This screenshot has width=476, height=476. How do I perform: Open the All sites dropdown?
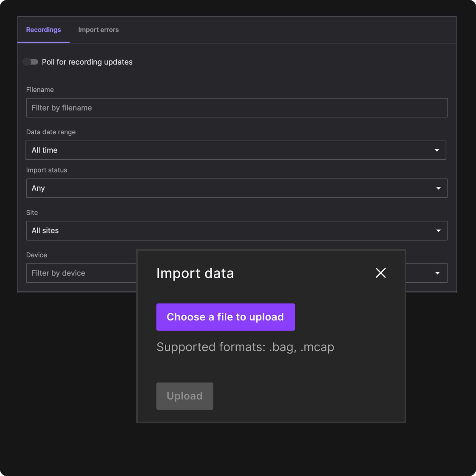click(x=236, y=230)
